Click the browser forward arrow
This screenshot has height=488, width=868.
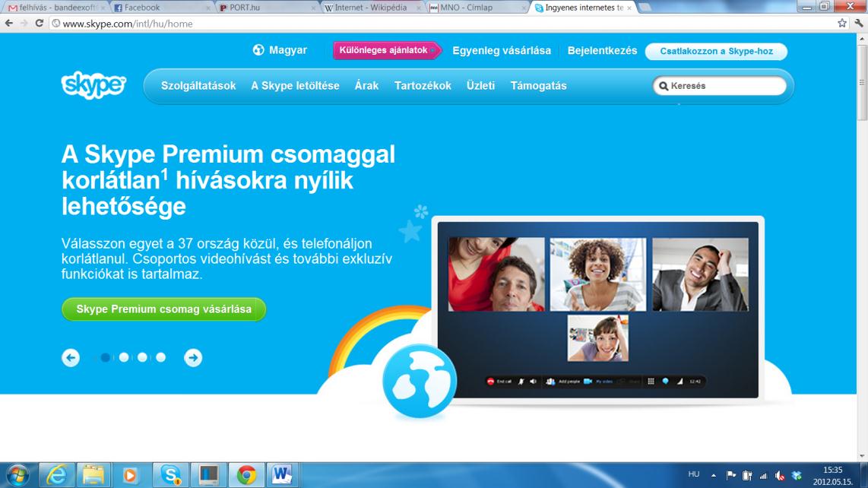[x=24, y=24]
